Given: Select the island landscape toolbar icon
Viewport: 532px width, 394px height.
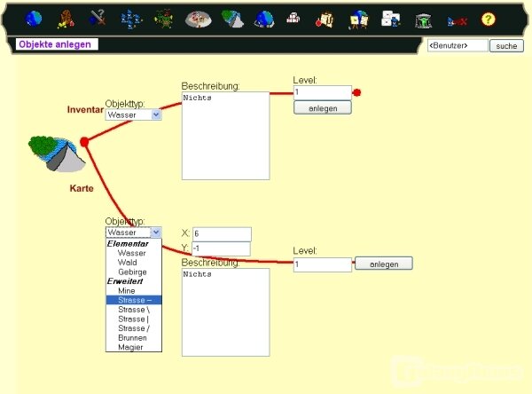Looking at the screenshot, I should [x=232, y=19].
